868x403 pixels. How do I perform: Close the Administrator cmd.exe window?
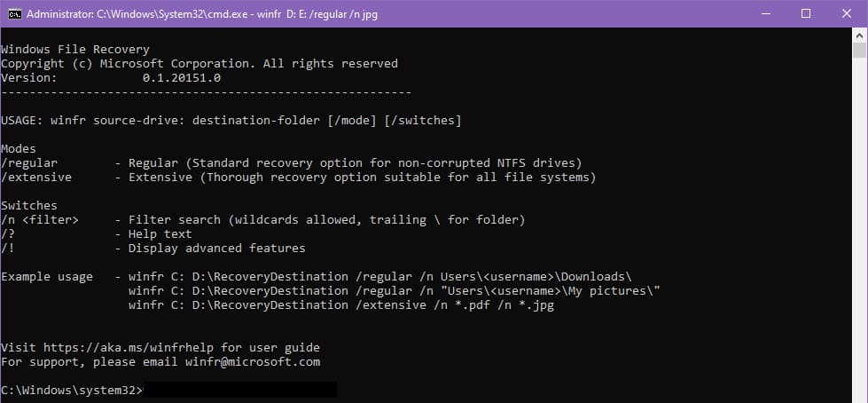tap(847, 14)
